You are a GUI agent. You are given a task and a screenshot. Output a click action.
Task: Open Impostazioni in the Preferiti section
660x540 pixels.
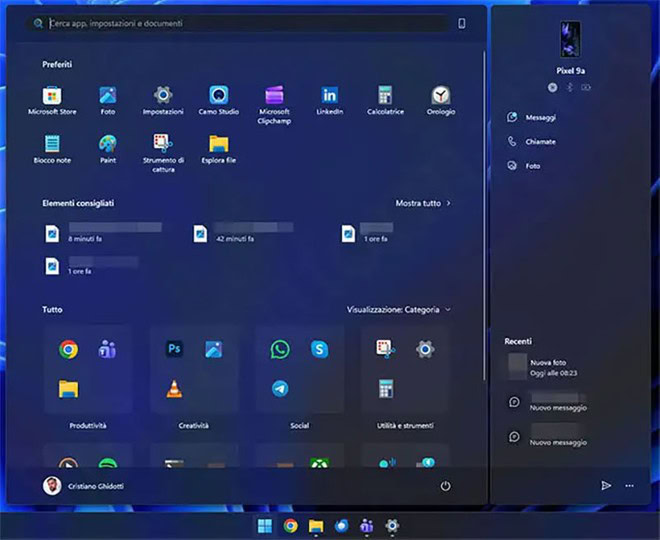point(163,101)
